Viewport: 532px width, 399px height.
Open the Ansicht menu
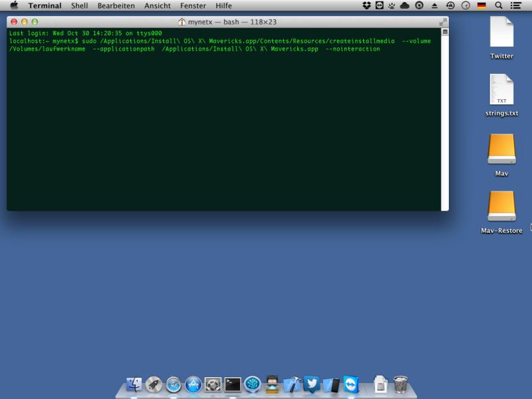[158, 6]
